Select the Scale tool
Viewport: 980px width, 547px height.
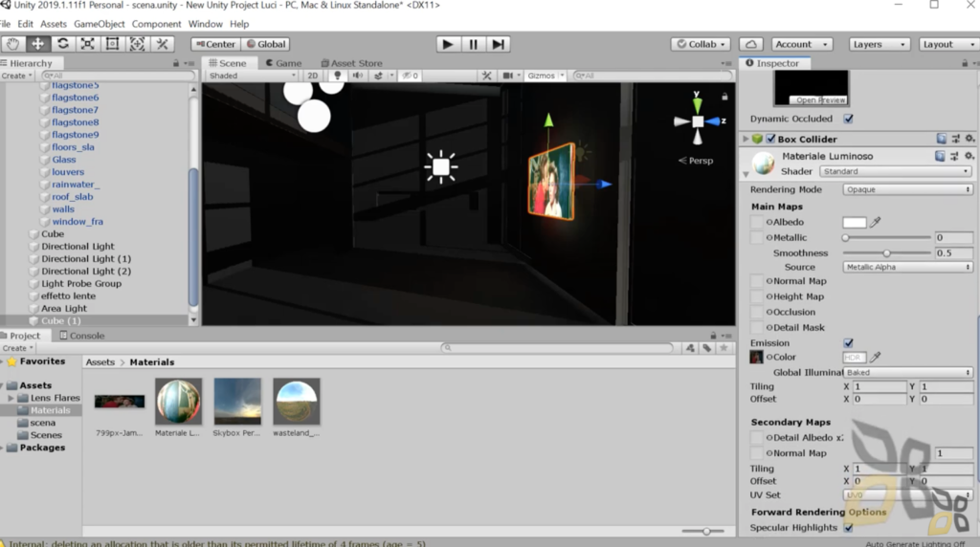pyautogui.click(x=87, y=44)
